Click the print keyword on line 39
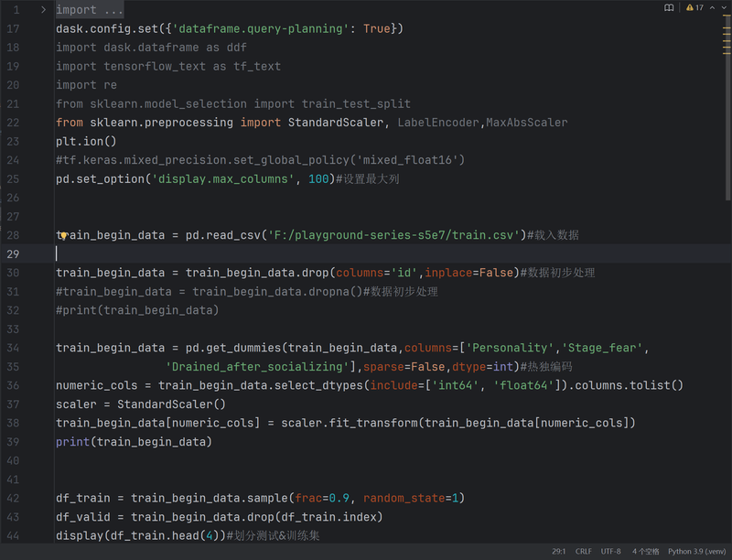 (x=72, y=441)
